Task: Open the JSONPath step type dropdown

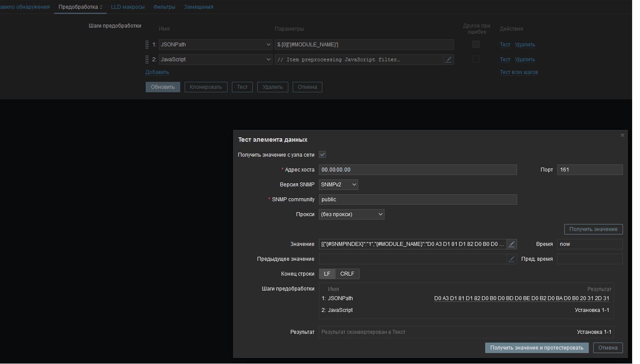Action: pos(216,45)
